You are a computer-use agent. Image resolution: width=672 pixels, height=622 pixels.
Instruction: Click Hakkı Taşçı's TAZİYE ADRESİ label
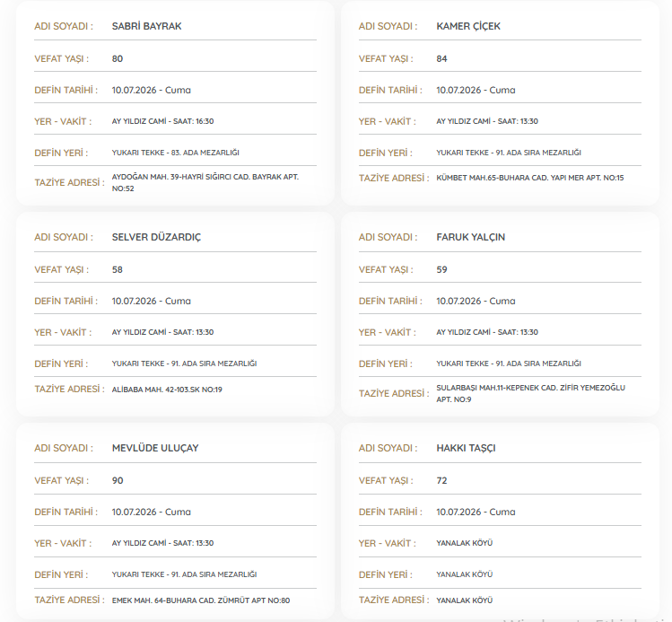click(x=394, y=600)
